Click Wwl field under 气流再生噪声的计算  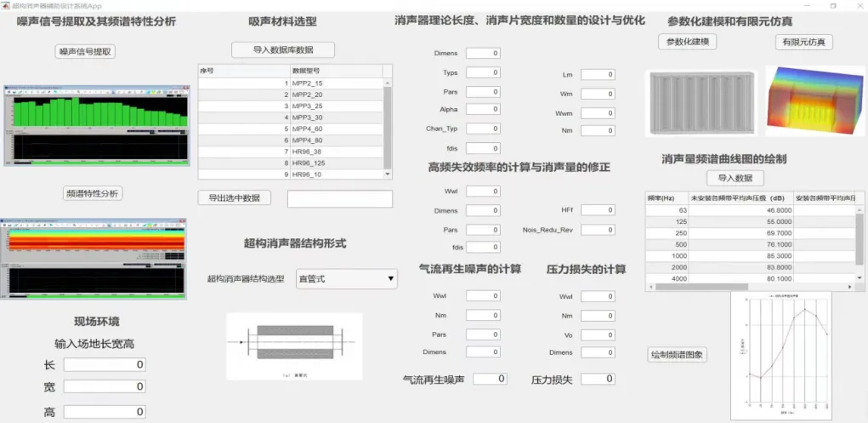click(x=483, y=296)
